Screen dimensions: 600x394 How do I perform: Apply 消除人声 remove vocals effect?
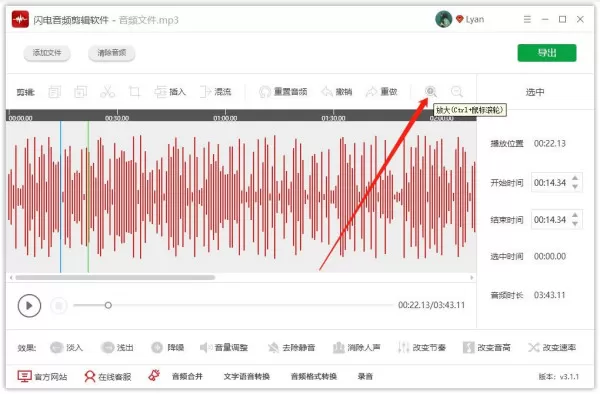pyautogui.click(x=357, y=348)
